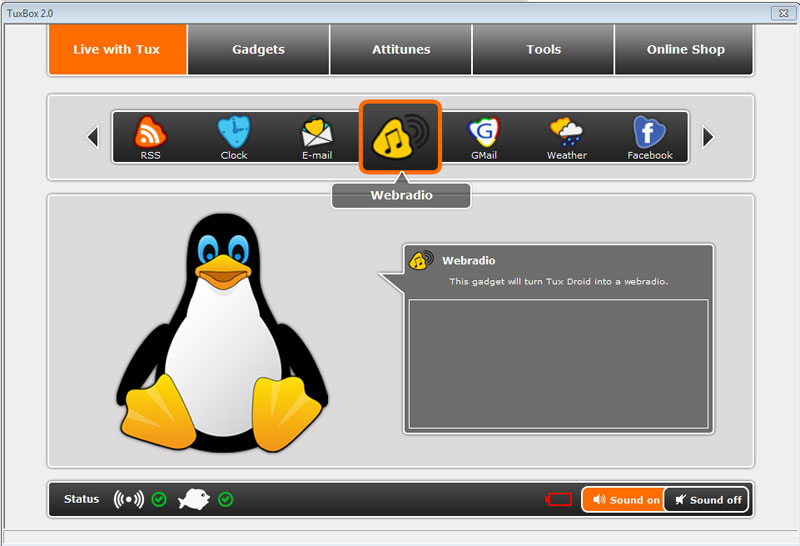Open the Online Shop tab
This screenshot has width=800, height=546.
(685, 50)
